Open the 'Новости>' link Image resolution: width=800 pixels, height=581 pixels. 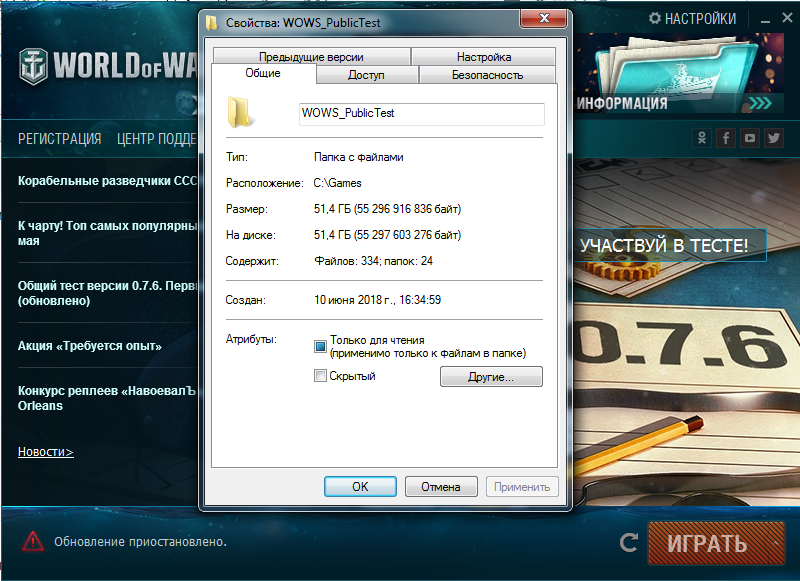click(46, 451)
